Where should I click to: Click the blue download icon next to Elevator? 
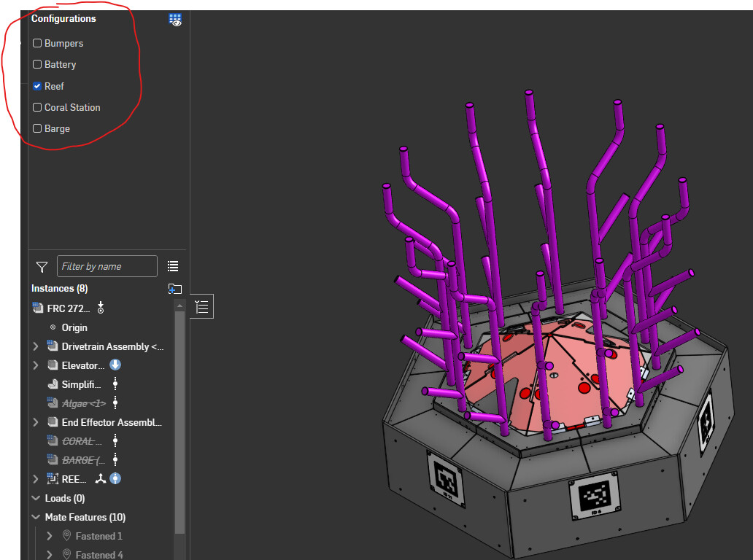tap(115, 365)
